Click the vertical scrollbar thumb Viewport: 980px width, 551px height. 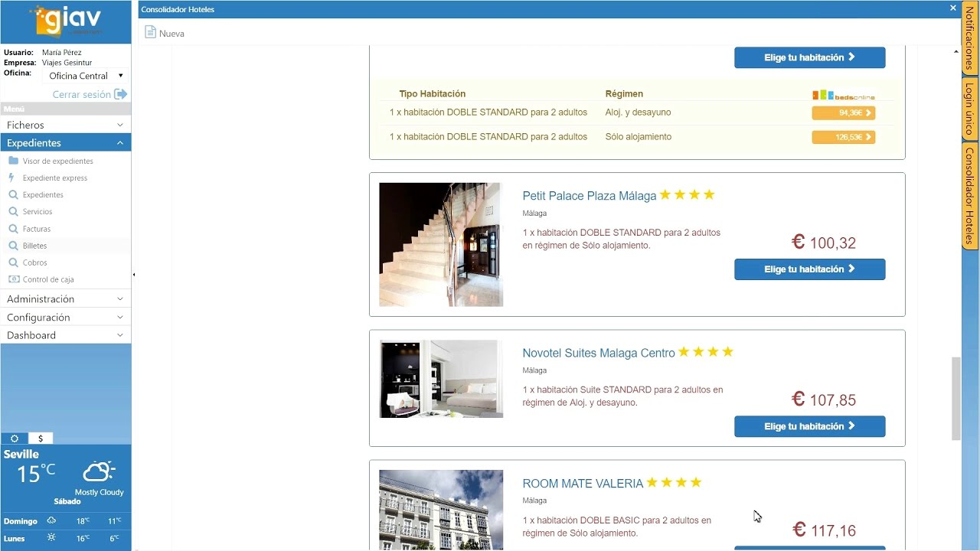click(956, 398)
